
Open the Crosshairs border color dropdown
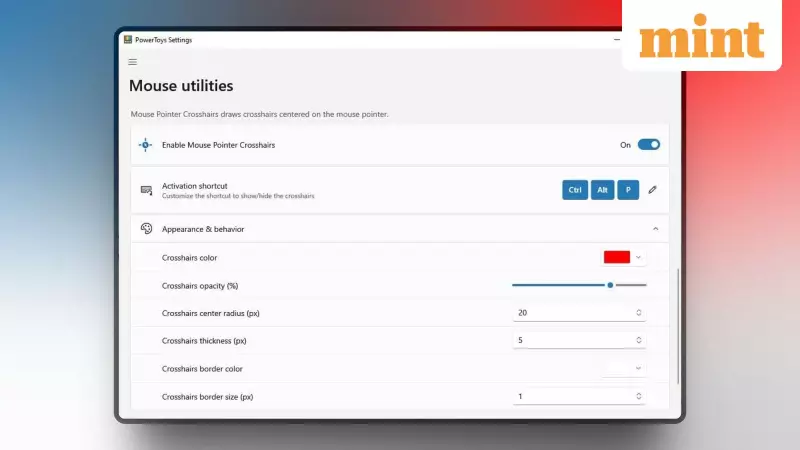(x=638, y=369)
